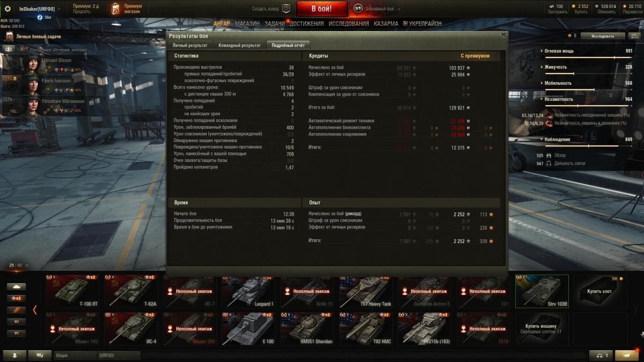This screenshot has height=362, width=644.
Task: Click the С премиумом column header
Action: tap(475, 56)
